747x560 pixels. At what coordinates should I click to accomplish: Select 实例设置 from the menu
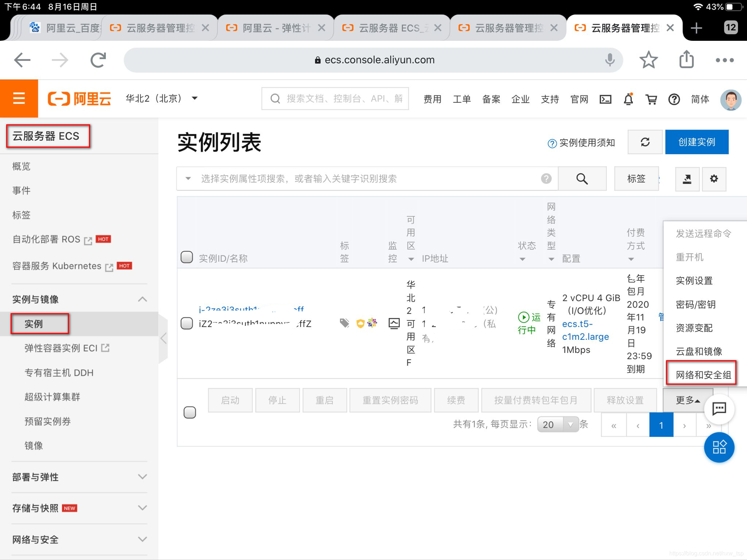pyautogui.click(x=694, y=280)
